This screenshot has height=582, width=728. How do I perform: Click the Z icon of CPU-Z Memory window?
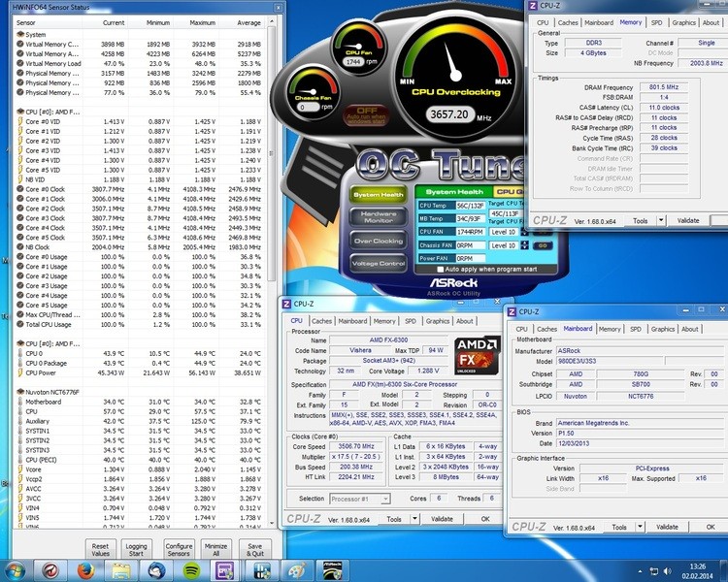click(533, 6)
